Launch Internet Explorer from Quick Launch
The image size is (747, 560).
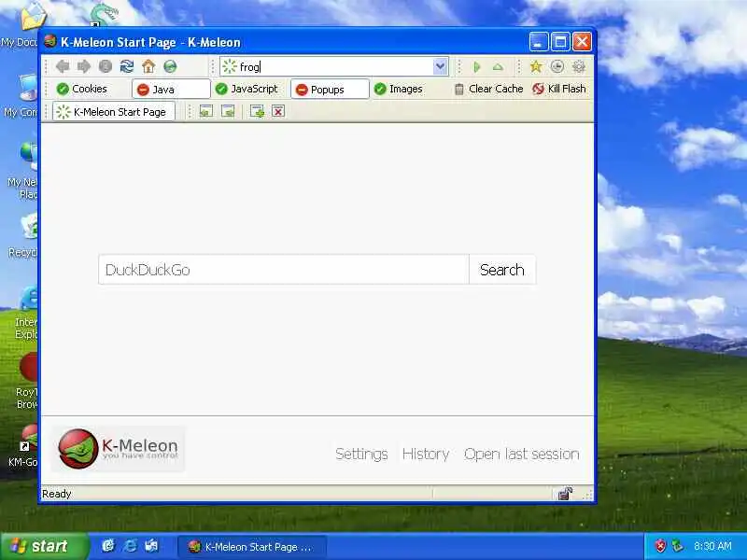click(130, 546)
